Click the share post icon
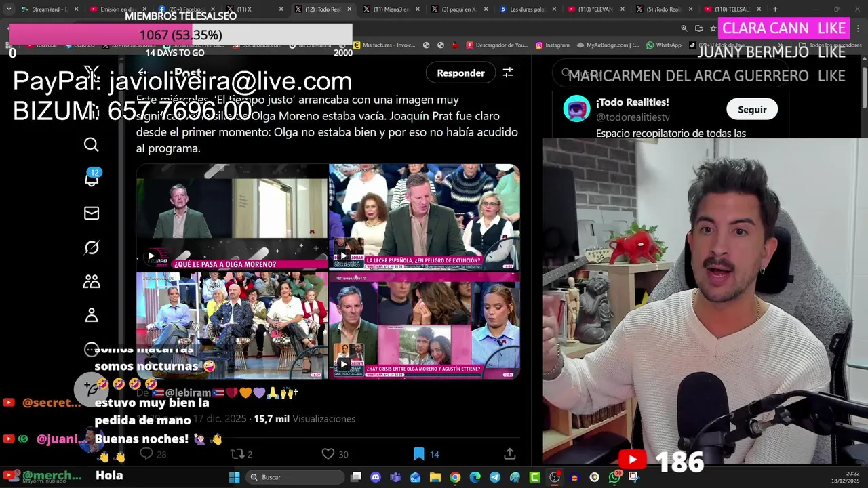 (x=510, y=454)
